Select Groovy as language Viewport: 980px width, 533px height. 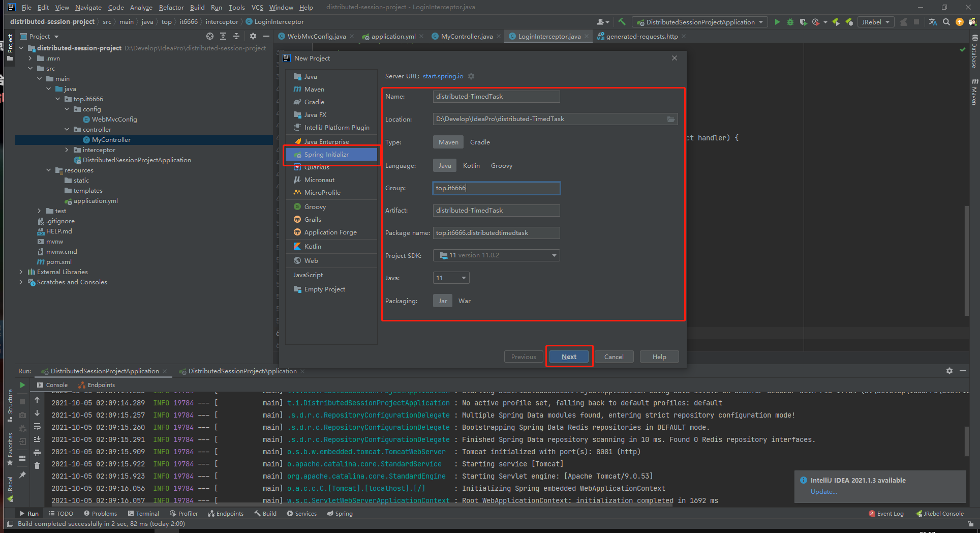coord(502,166)
